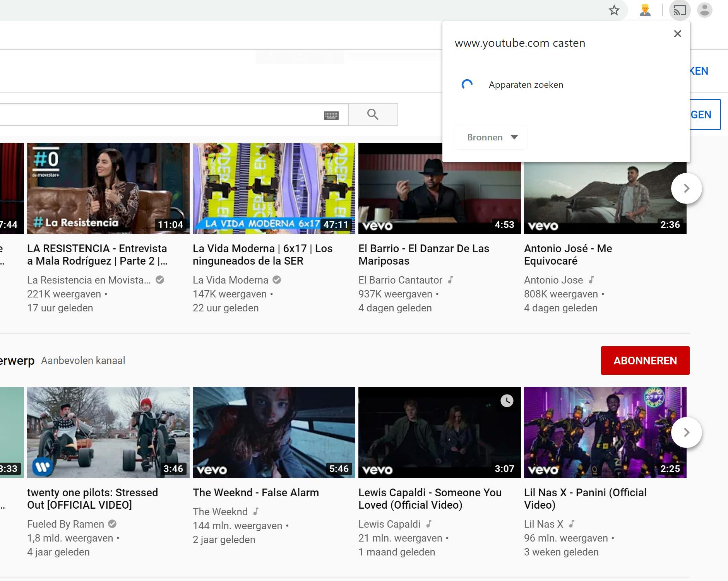Open Lil Nas X Panini thumbnail
The width and height of the screenshot is (728, 581).
pyautogui.click(x=605, y=432)
